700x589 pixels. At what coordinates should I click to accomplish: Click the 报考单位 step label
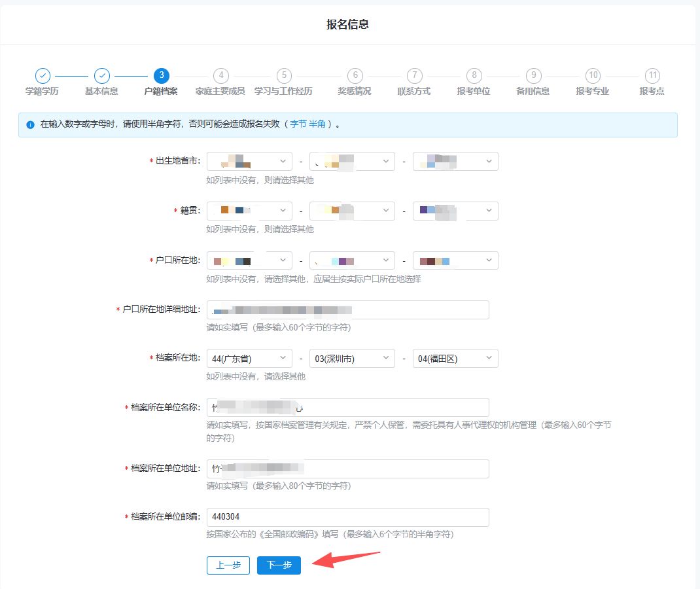tap(474, 91)
